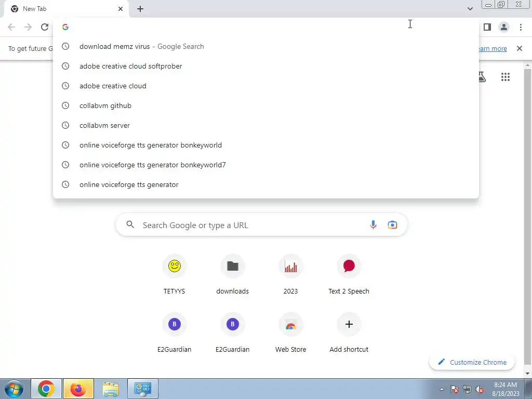
Task: Dismiss the infobar with its X
Action: [x=520, y=48]
